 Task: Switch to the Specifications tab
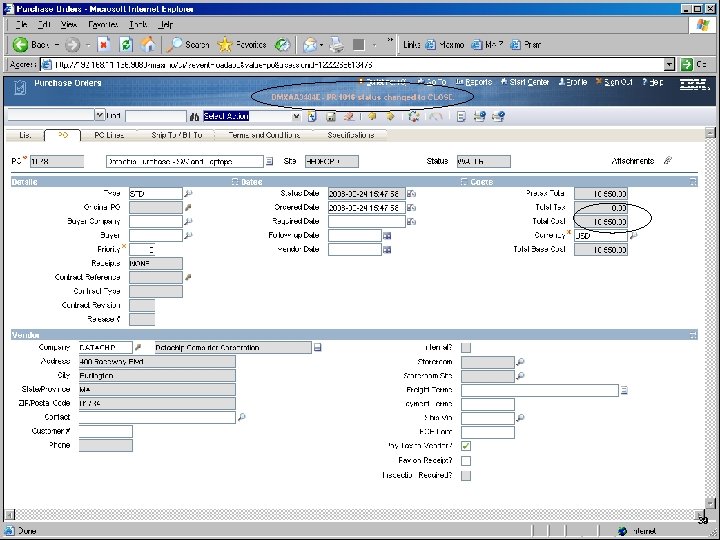pyautogui.click(x=350, y=135)
